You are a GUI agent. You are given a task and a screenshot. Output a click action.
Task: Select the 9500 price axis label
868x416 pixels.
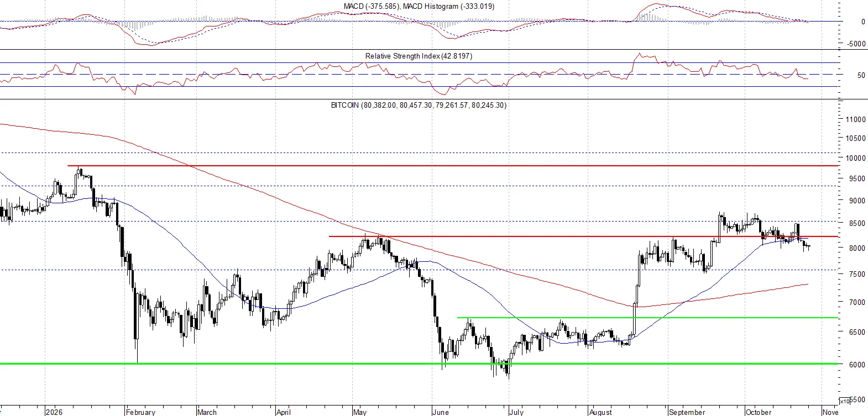tap(857, 179)
